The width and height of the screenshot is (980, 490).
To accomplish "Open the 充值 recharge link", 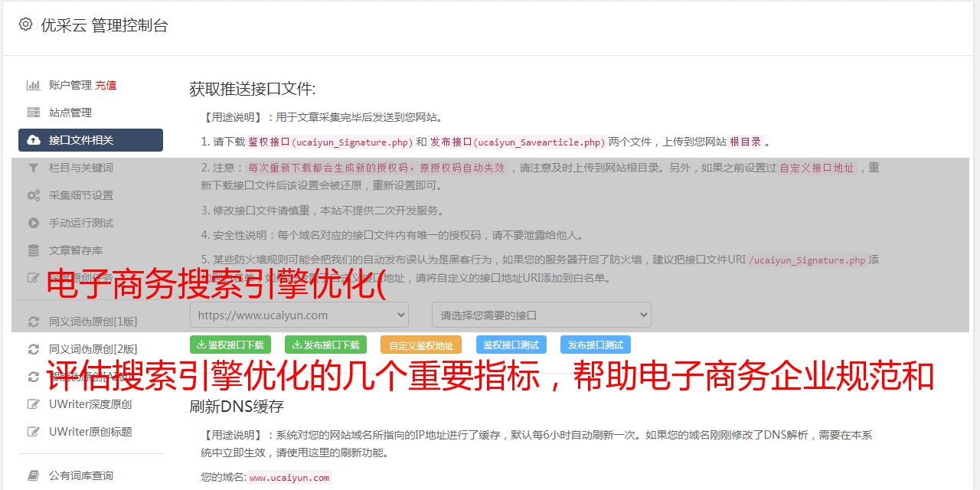I will [x=106, y=85].
